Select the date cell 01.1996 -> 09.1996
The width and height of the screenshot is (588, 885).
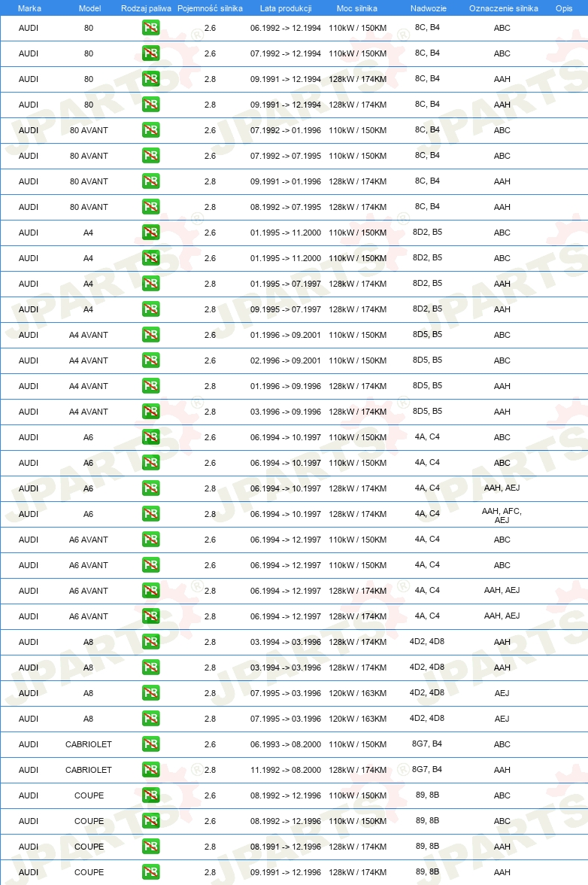286,386
